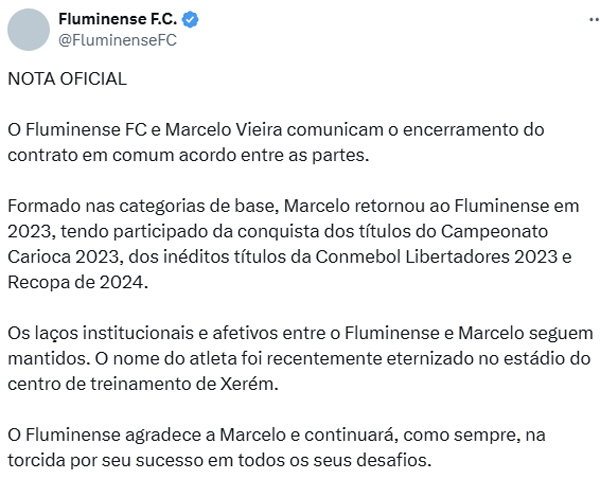Click the blue verified badge icon
This screenshot has width=600, height=479.
pos(190,20)
